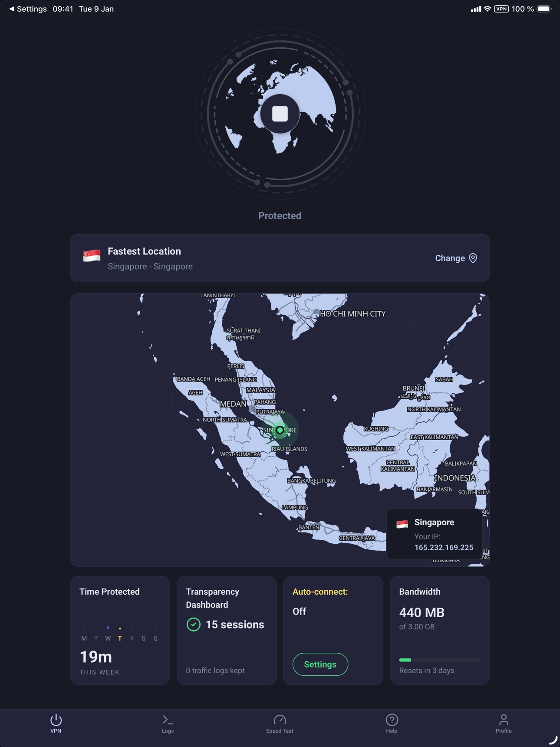Screen dimensions: 560x747
Task: Go to the Help tab
Action: click(392, 724)
